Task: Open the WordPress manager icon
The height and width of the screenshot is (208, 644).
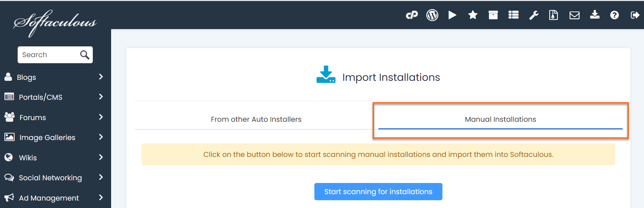Action: [x=432, y=15]
